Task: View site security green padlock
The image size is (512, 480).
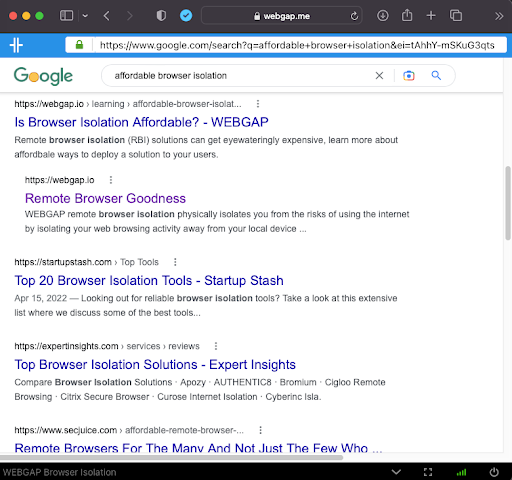Action: [x=79, y=45]
